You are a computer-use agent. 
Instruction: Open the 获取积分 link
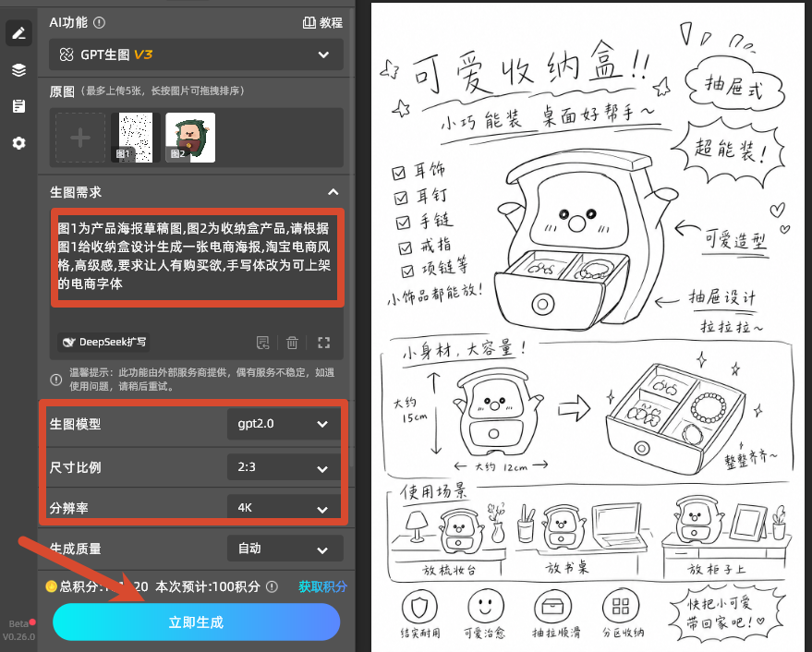(322, 586)
